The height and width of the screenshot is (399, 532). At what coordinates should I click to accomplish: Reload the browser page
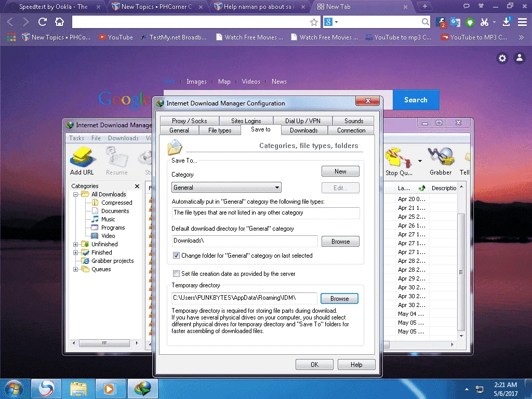pos(43,22)
